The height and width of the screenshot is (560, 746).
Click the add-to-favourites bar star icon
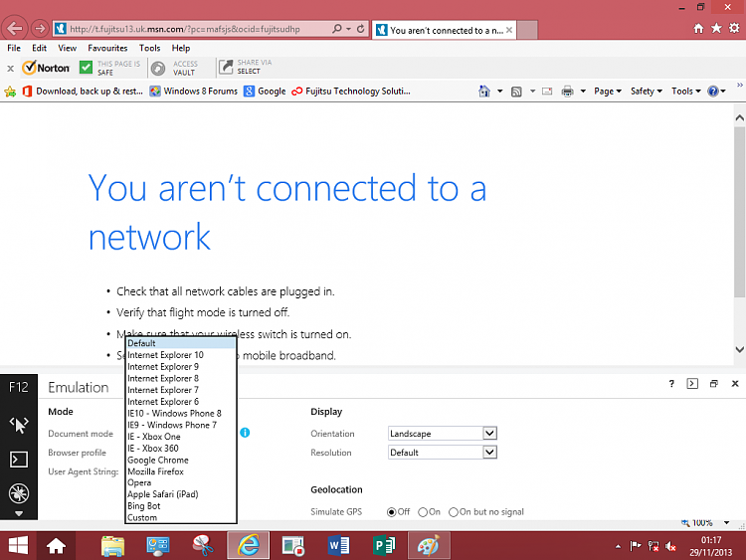10,92
